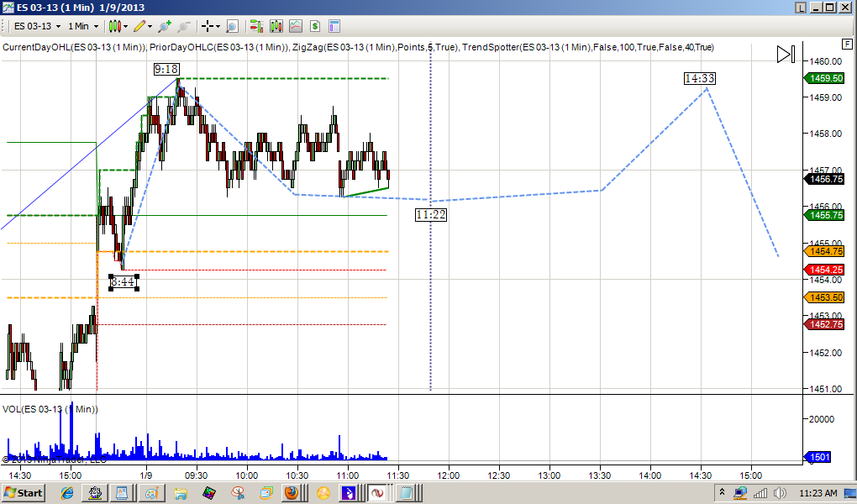This screenshot has height=504, width=857.
Task: Open the folder explorer taskbar icon
Action: (181, 493)
